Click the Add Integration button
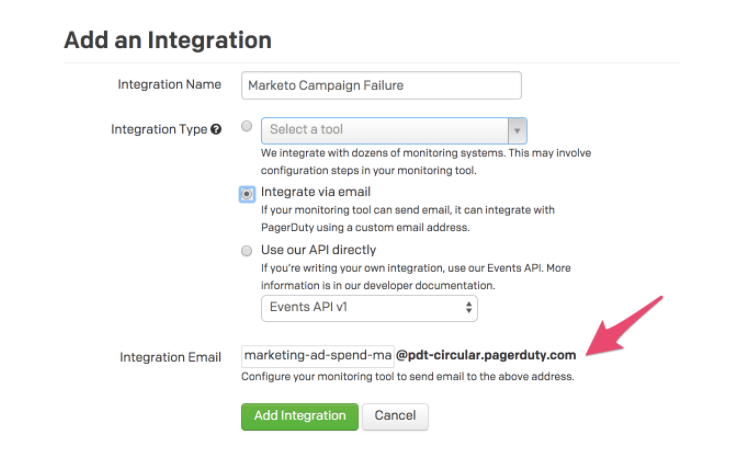Image resolution: width=740 pixels, height=476 pixels. coord(299,416)
